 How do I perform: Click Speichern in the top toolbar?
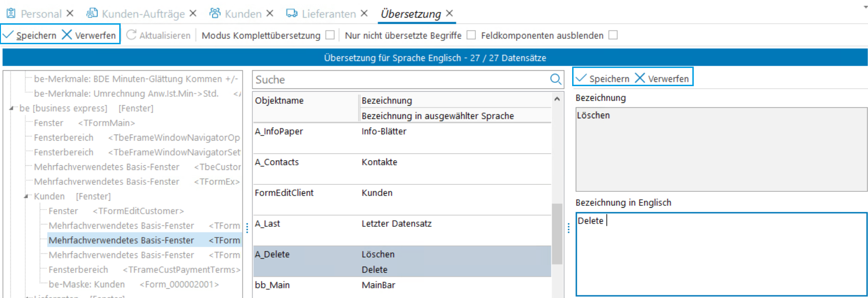30,35
